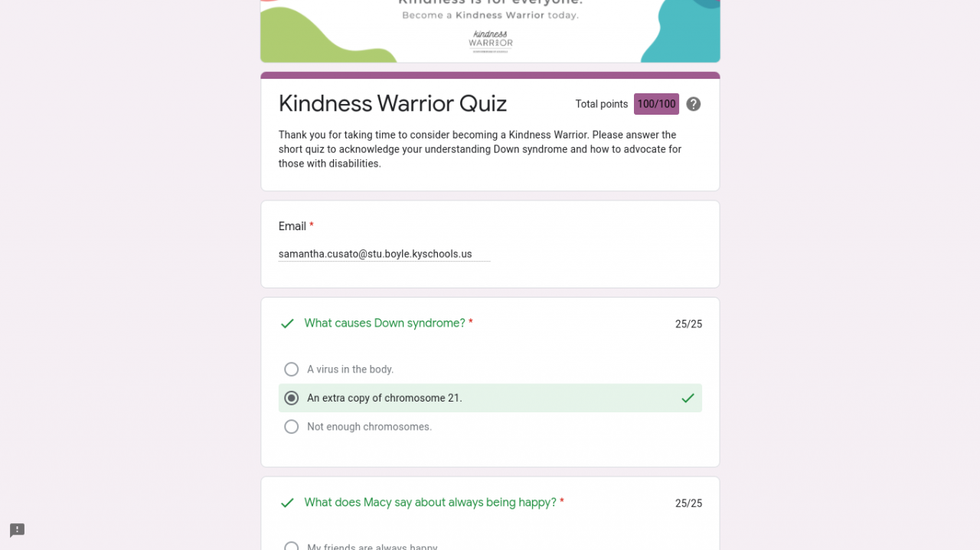Select the "My friends are always happy" radio button

point(291,546)
